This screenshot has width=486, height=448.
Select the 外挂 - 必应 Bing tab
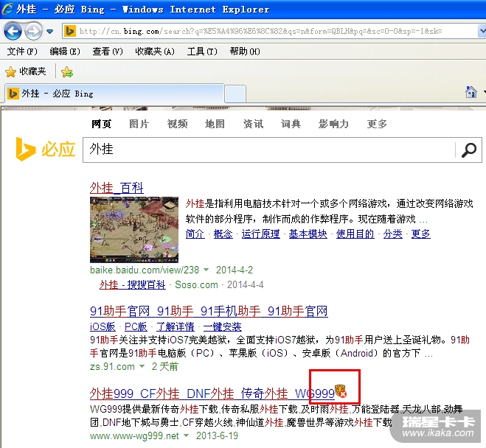[114, 94]
